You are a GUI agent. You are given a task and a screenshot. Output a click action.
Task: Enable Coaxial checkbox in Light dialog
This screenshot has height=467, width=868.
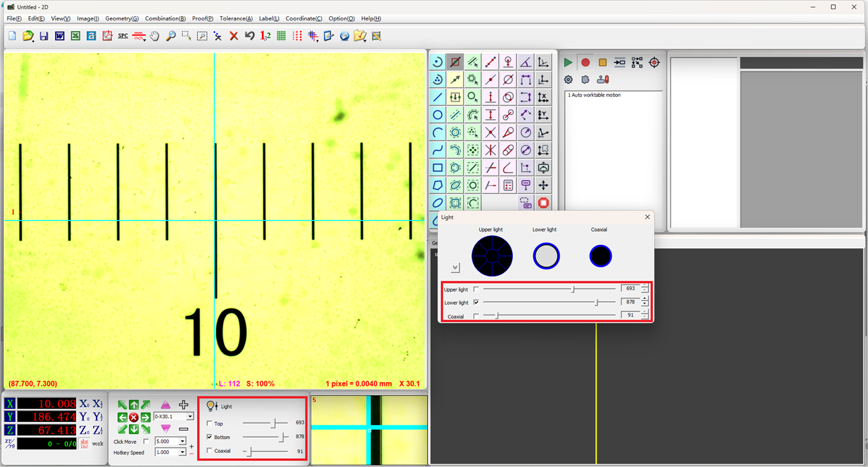(x=476, y=316)
